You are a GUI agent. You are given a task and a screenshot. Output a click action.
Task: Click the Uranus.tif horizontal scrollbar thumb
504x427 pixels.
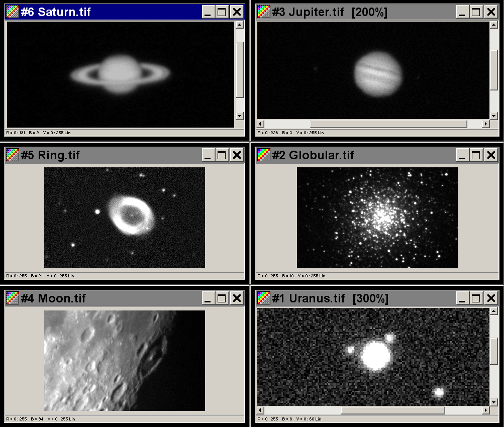click(392, 410)
